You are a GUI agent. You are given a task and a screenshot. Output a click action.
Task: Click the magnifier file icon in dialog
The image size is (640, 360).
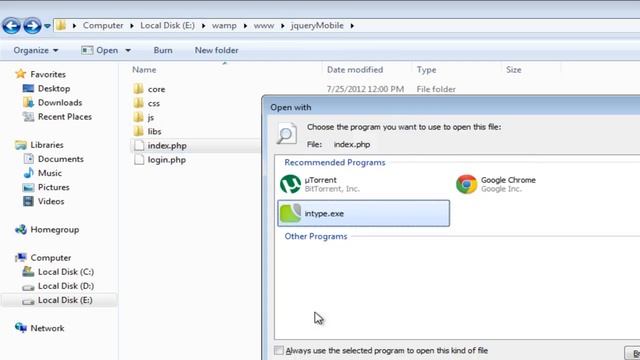(287, 133)
